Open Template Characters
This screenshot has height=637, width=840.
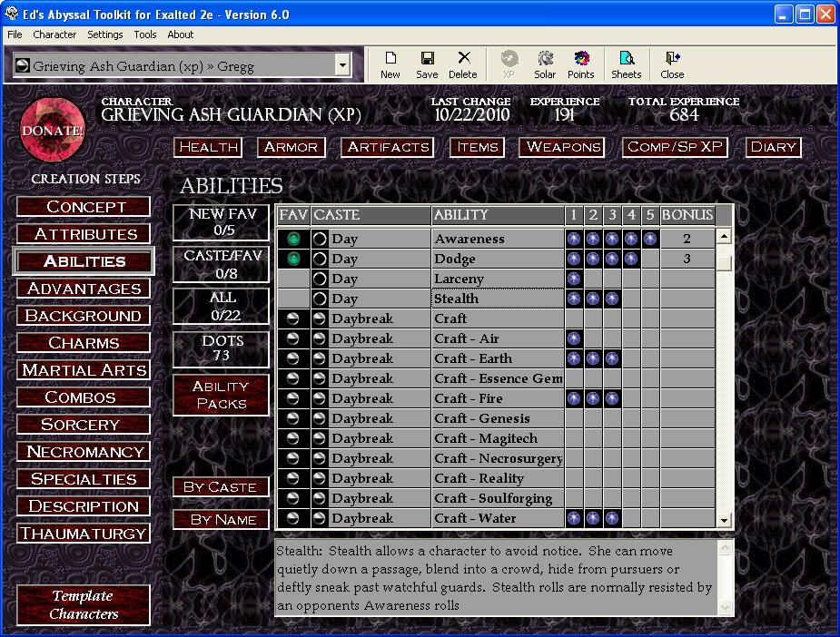click(84, 605)
